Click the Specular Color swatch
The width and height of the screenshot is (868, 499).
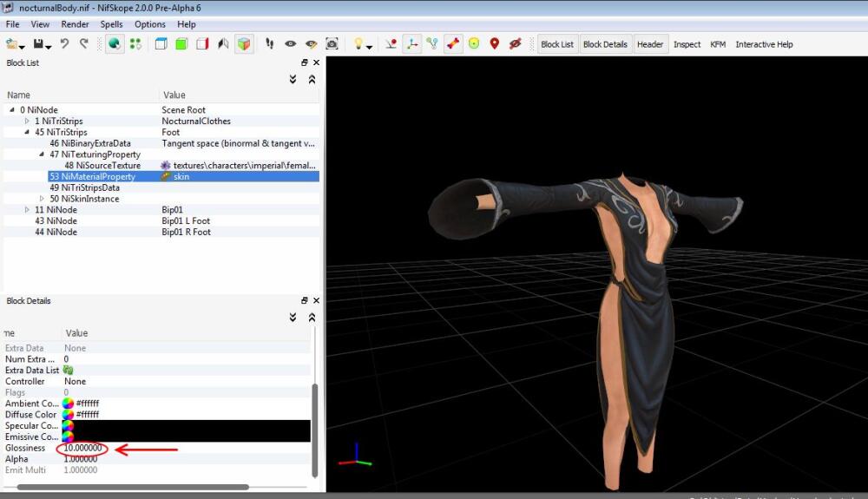pyautogui.click(x=68, y=425)
